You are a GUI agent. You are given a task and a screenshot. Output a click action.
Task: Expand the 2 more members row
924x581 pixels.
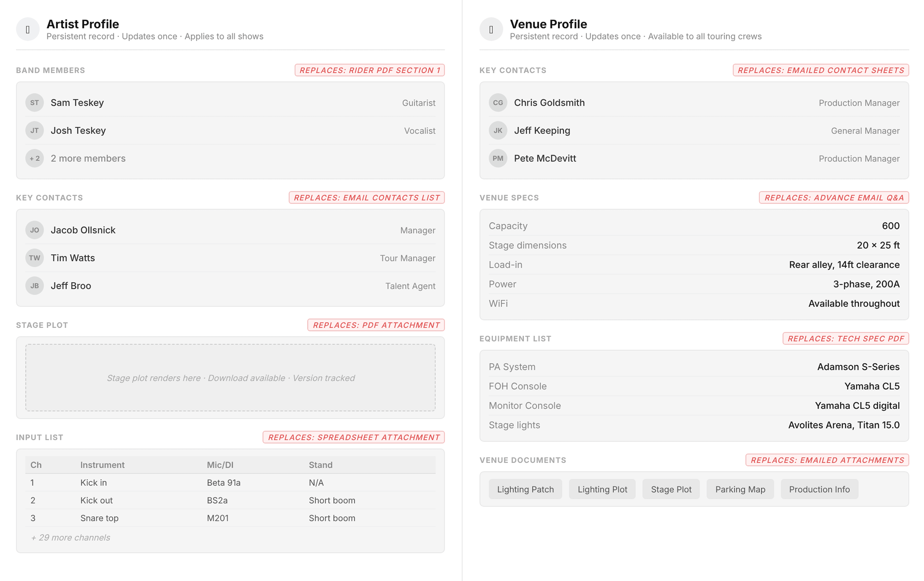pyautogui.click(x=88, y=158)
